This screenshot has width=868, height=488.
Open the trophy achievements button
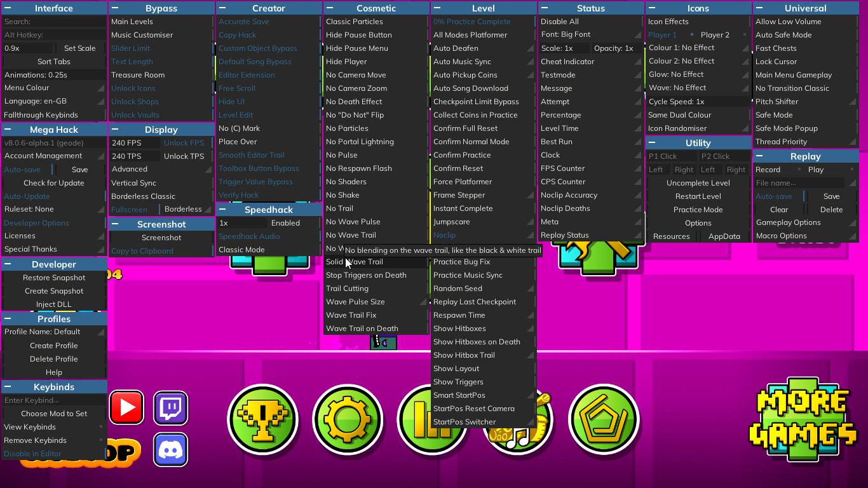coord(262,419)
